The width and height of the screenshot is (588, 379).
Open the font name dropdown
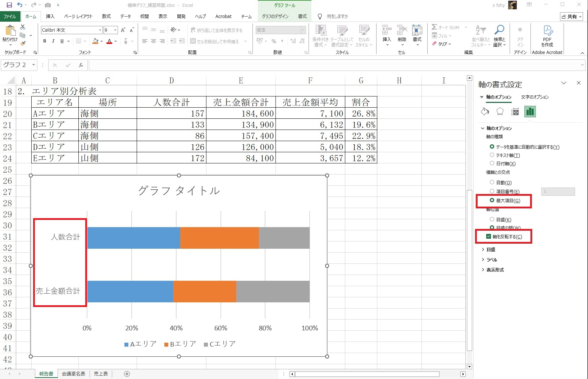(100, 30)
